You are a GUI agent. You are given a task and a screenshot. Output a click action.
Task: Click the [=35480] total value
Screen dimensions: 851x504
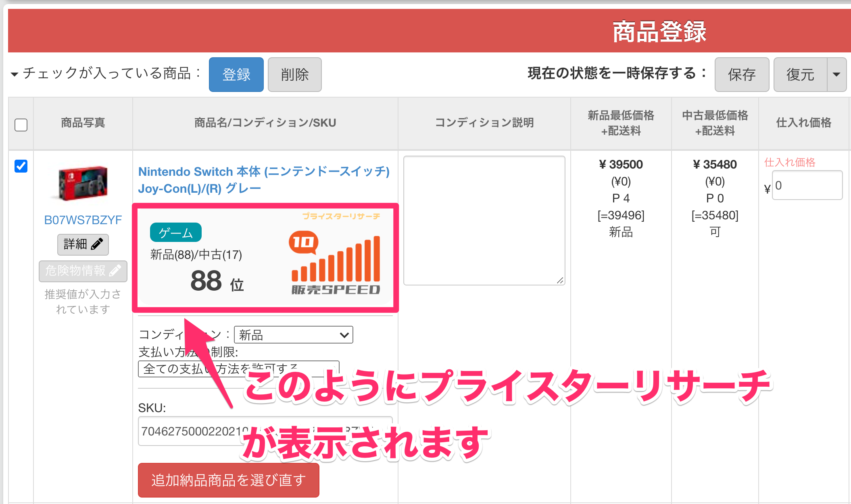click(715, 215)
